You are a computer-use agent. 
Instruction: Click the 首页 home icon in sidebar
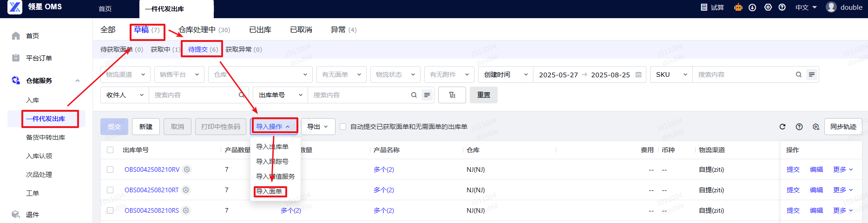click(x=16, y=36)
